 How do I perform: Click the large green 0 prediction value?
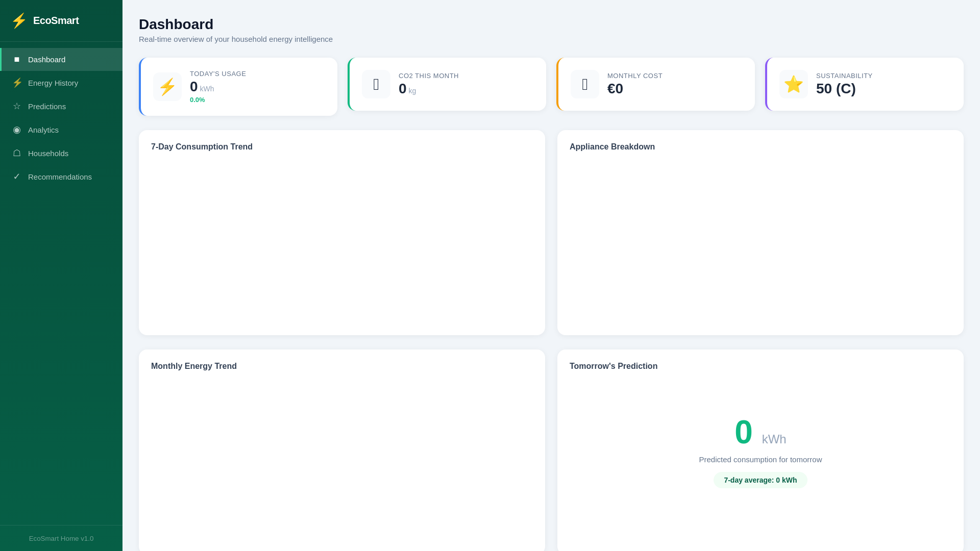[743, 432]
